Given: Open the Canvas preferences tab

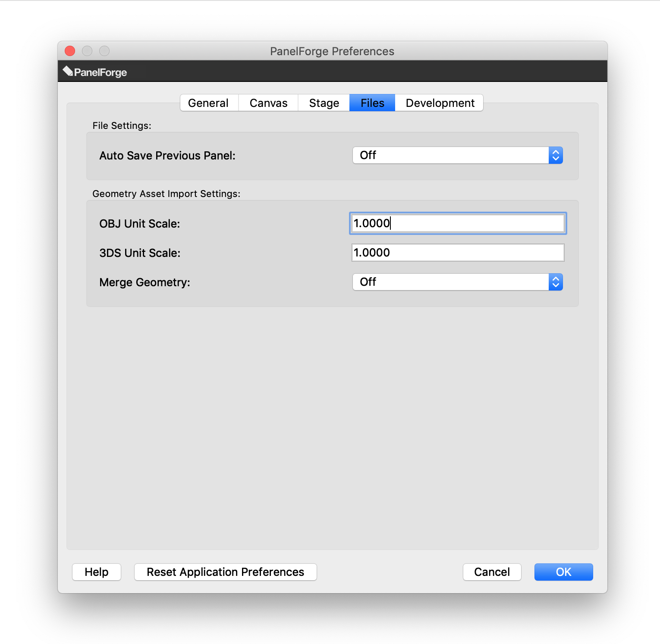Looking at the screenshot, I should click(x=268, y=103).
